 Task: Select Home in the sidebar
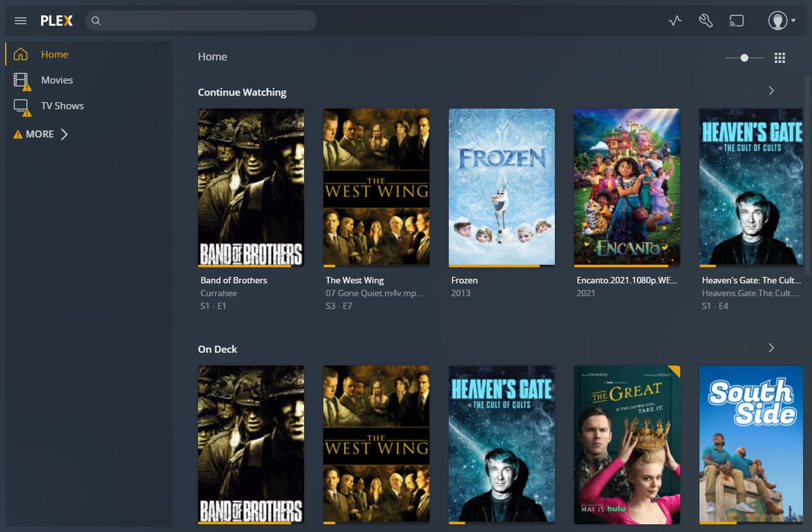pos(55,54)
